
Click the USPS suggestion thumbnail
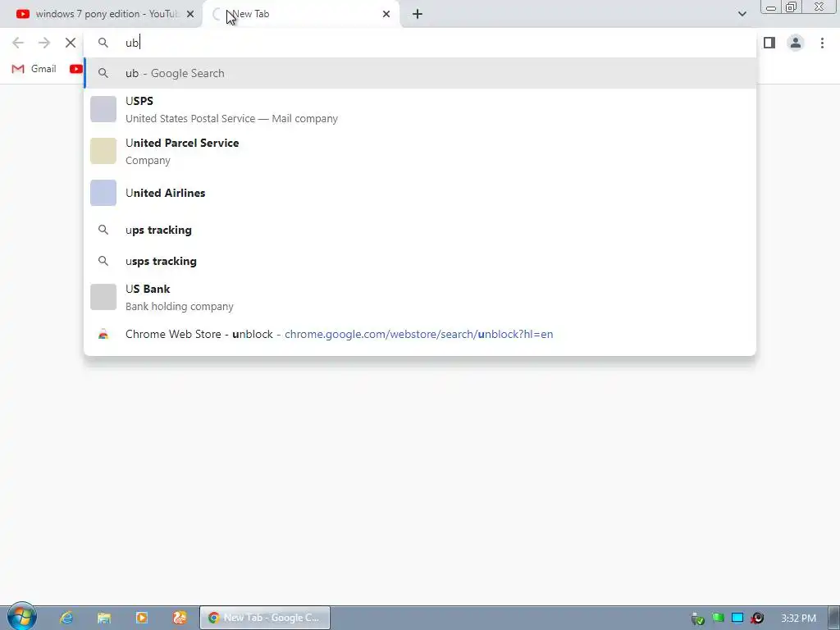click(103, 109)
